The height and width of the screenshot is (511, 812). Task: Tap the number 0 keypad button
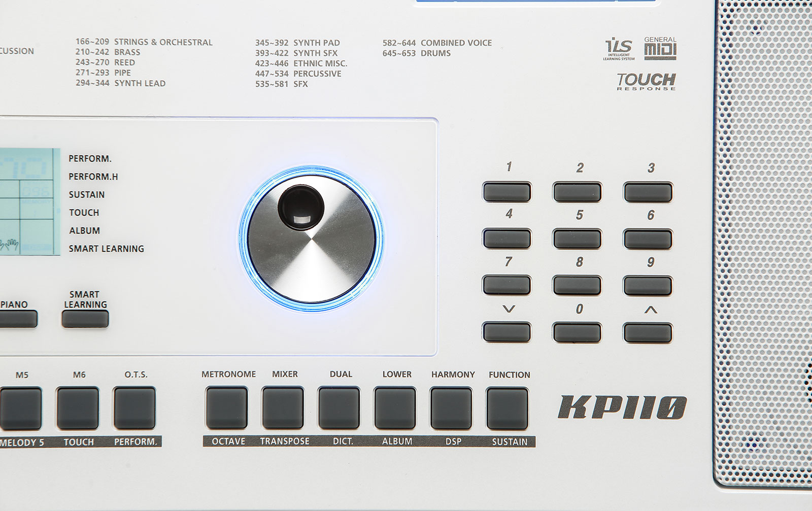tap(577, 333)
